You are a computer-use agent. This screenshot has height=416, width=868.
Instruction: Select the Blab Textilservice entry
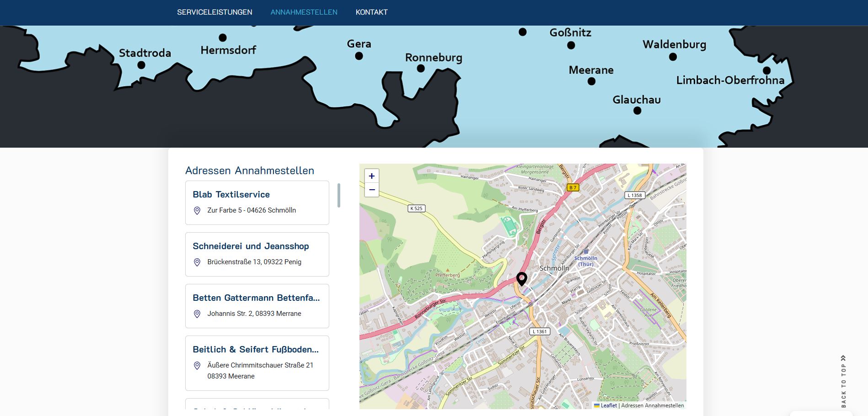tap(231, 195)
